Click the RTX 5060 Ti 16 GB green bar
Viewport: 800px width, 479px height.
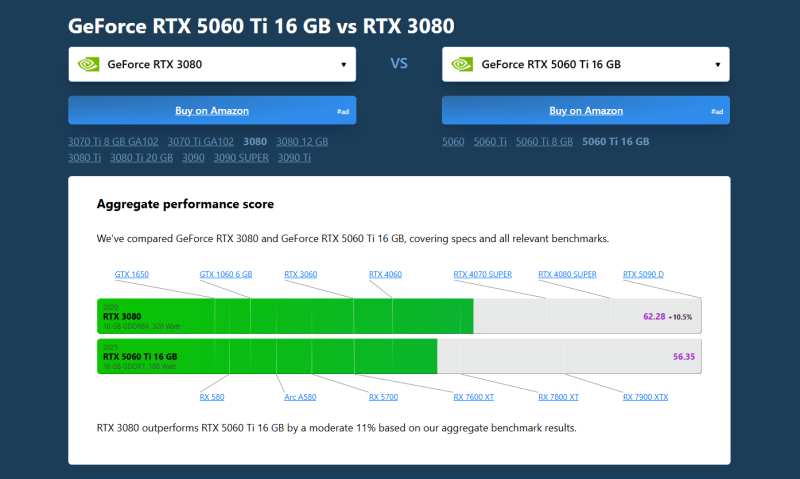267,357
